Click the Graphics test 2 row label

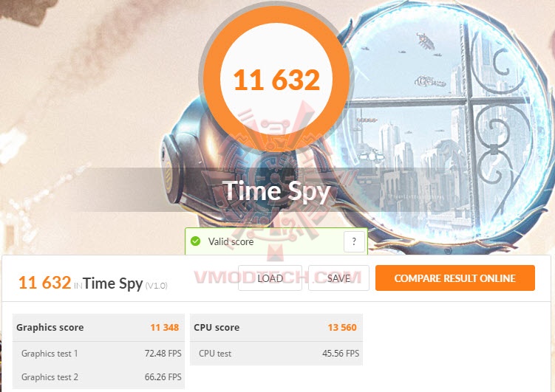50,377
